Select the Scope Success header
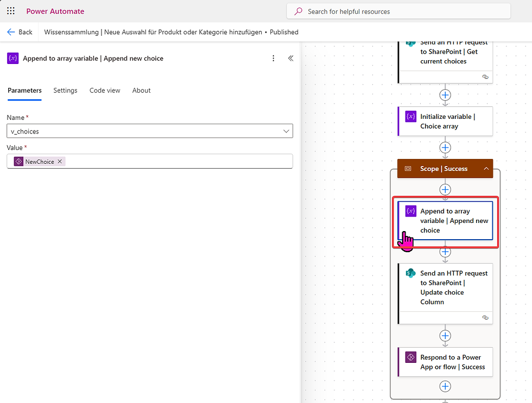The height and width of the screenshot is (403, 532). click(445, 169)
